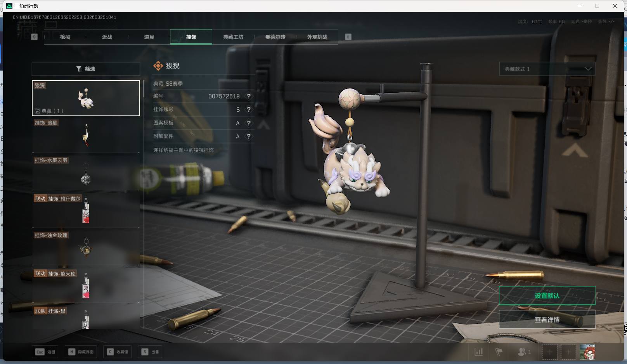The image size is (627, 364).
Task: Switch to the 枪械 tab
Action: (65, 37)
